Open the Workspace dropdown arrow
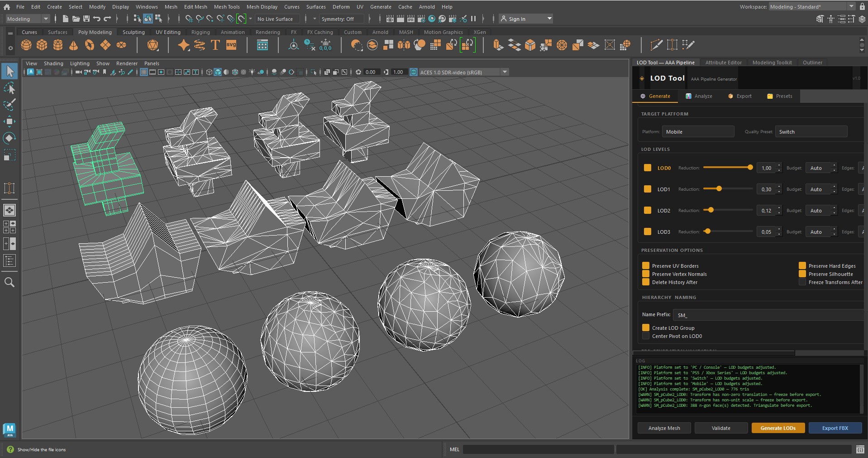 click(851, 7)
